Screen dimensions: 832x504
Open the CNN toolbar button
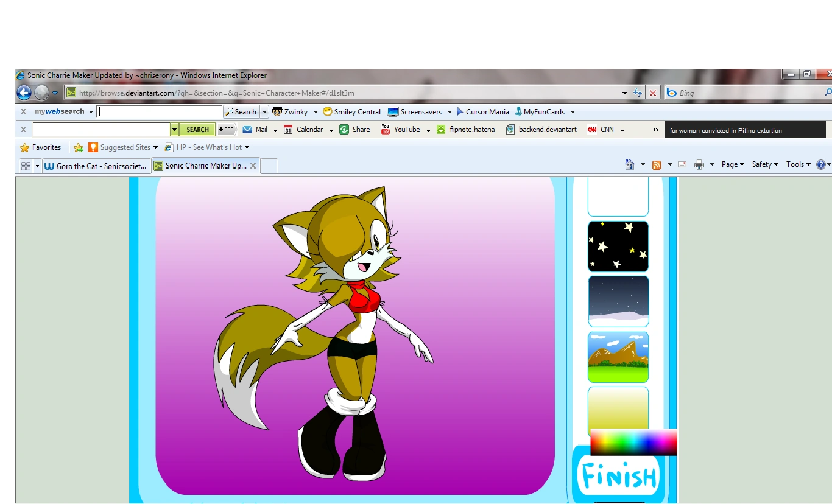[601, 130]
